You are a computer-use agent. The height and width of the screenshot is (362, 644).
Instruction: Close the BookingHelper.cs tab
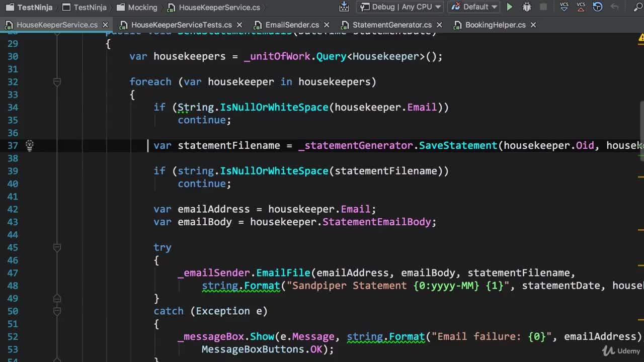[533, 25]
